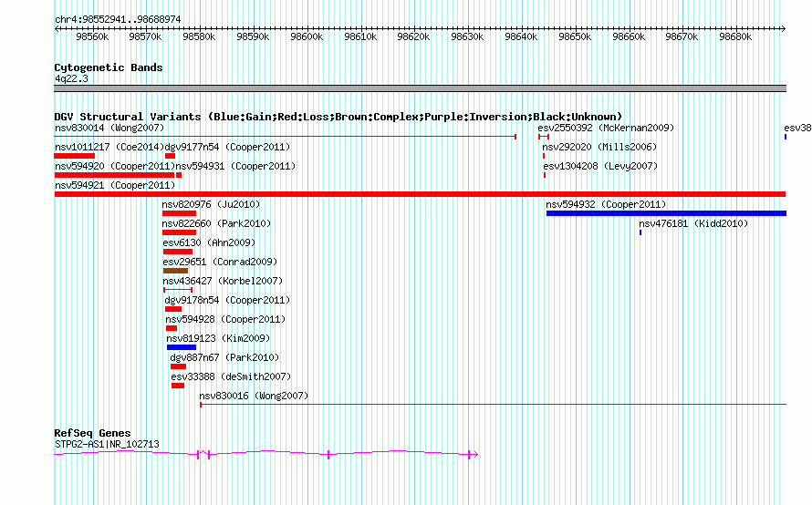The height and width of the screenshot is (505, 812).
Task: Select the magenta STPG2-AS1 gene track line
Action: (266, 454)
